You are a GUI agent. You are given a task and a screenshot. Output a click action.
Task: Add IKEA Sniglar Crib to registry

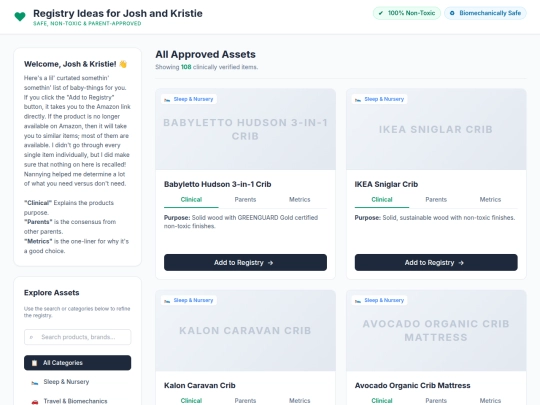(436, 262)
